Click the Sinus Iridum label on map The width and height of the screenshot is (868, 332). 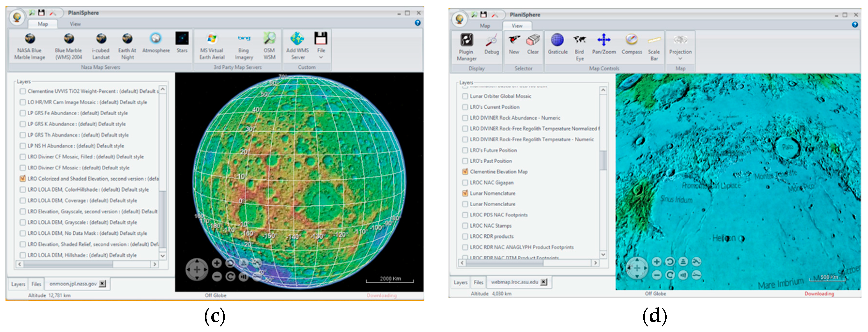point(677,200)
